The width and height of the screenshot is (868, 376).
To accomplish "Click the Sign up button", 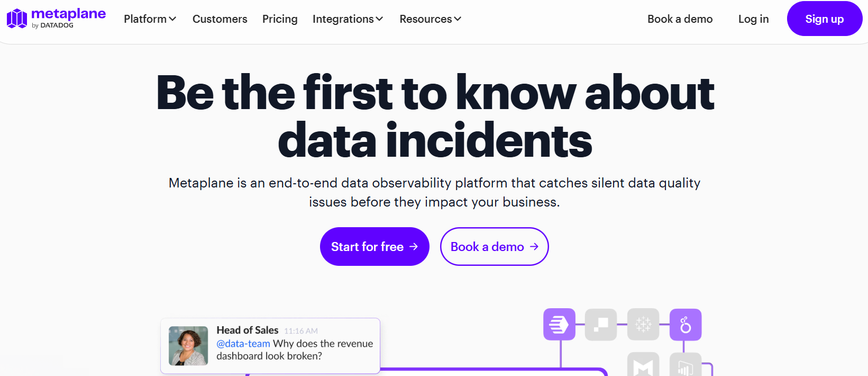I will pos(824,19).
